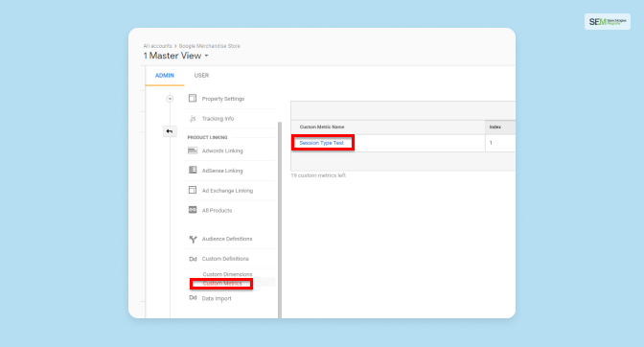Viewport: 644px width, 347px height.
Task: Click the Property Settings icon
Action: coord(193,98)
